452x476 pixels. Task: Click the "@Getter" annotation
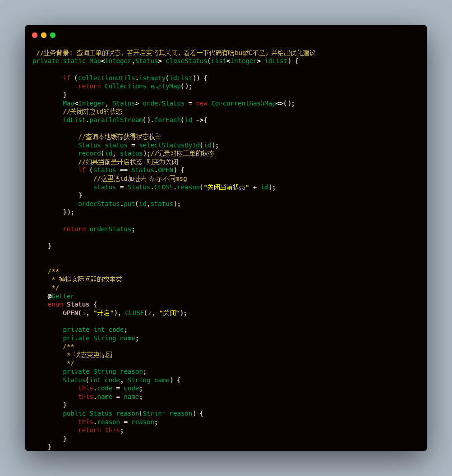(61, 296)
